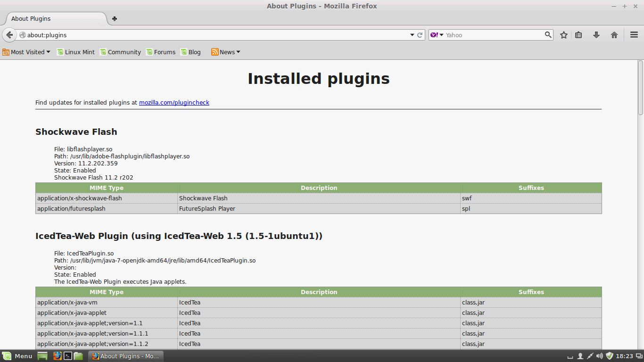Click the 18:23 panel clock

click(624, 356)
